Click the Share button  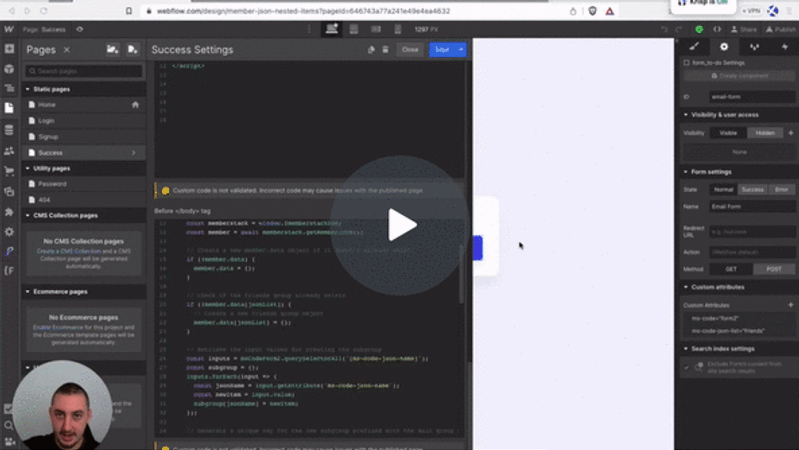744,30
